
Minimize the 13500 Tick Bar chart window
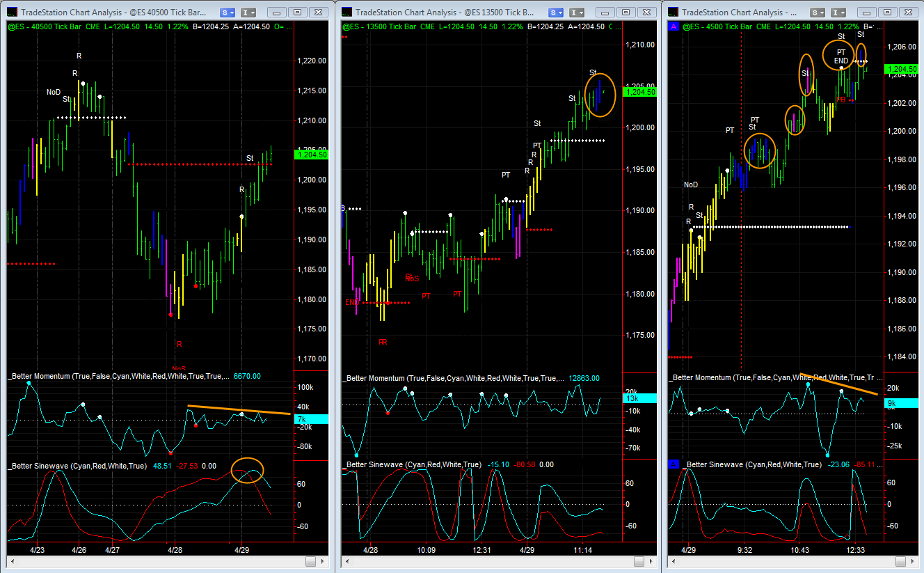pyautogui.click(x=605, y=13)
